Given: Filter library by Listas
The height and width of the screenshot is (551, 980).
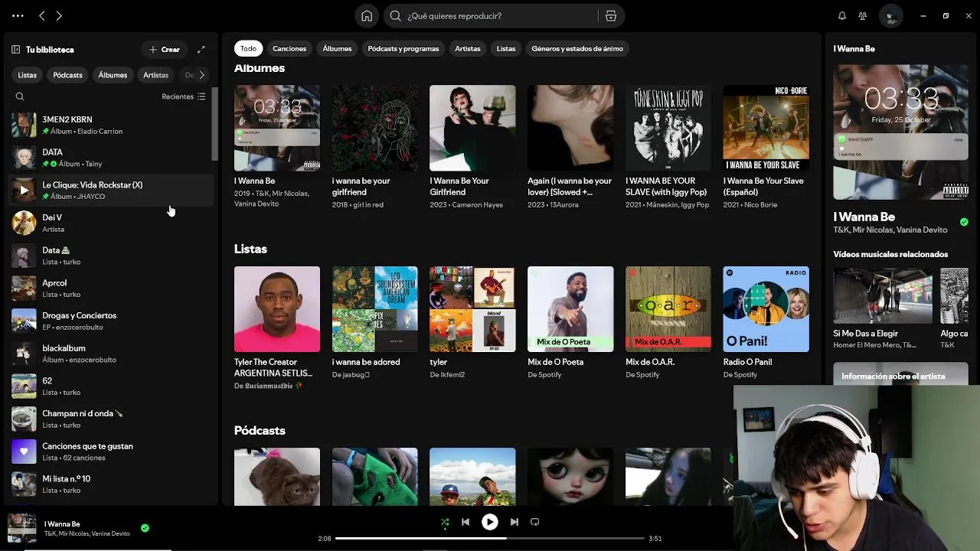Looking at the screenshot, I should tap(27, 75).
